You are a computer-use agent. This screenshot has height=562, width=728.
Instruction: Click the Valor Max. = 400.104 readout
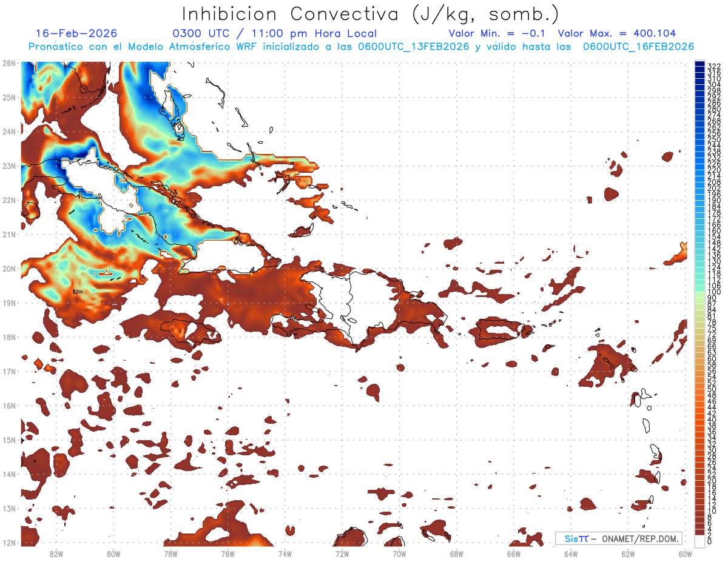616,33
